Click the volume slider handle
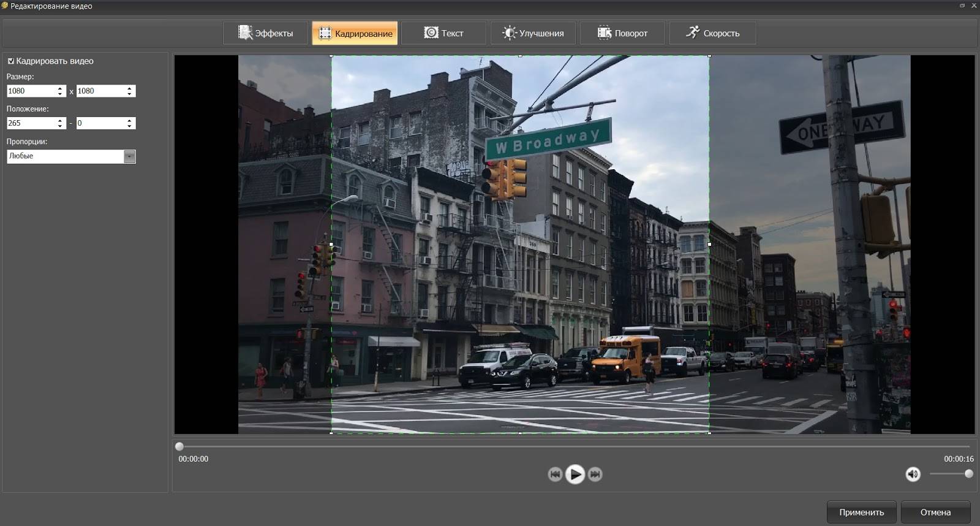 tap(968, 474)
